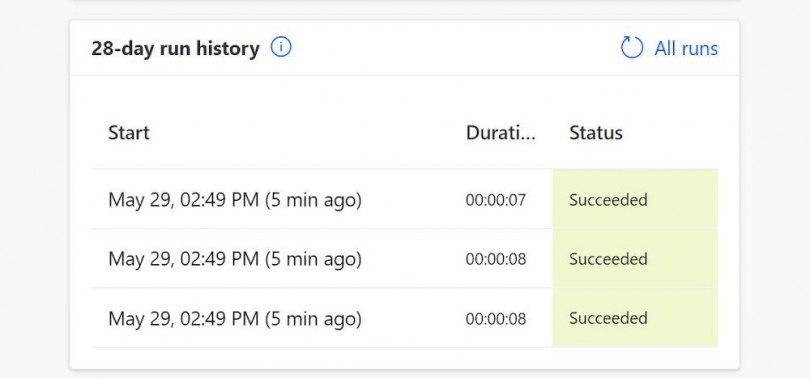Click the bottom row's Succeeded status cell
The image size is (810, 379).
pos(635,318)
